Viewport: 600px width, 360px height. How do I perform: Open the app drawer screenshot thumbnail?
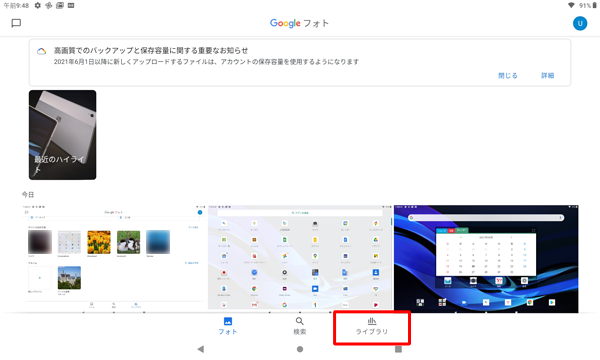[x=300, y=259]
